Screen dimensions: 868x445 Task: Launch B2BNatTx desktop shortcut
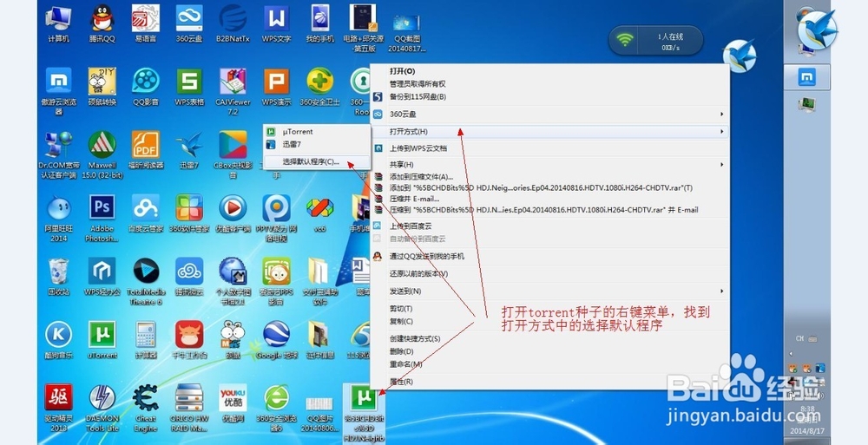pos(233,23)
